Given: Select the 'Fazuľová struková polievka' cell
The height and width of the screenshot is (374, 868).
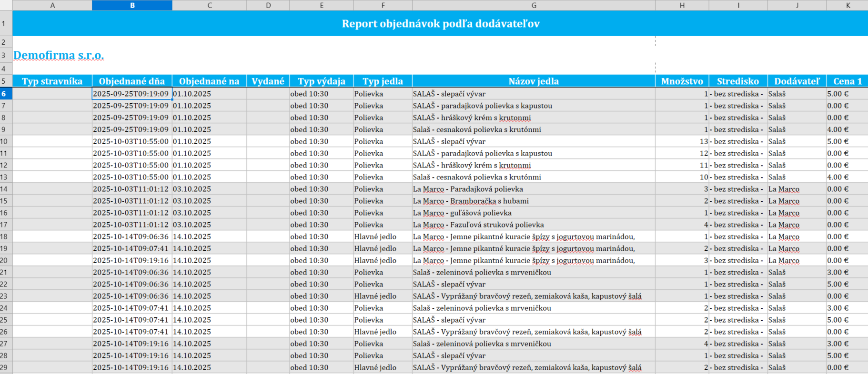Looking at the screenshot, I should 478,225.
